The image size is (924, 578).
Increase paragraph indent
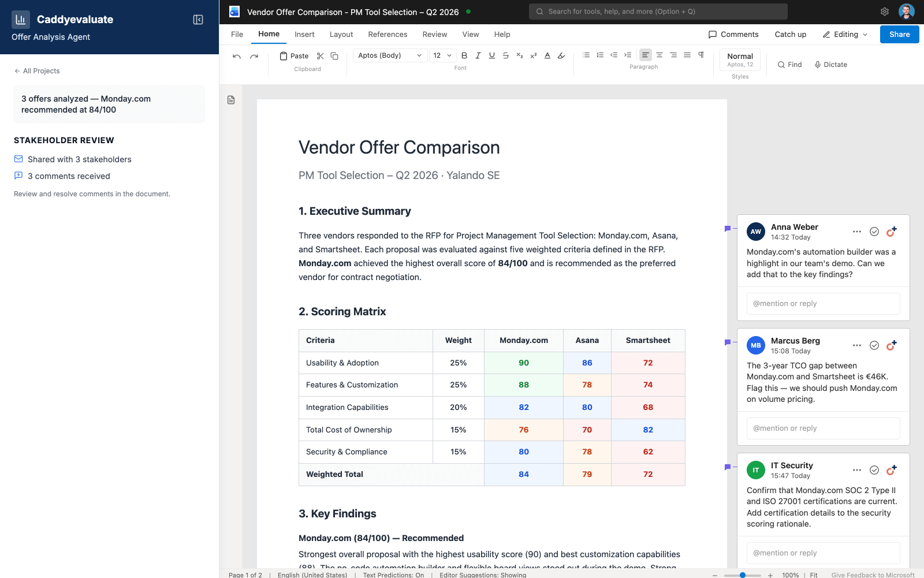(628, 55)
